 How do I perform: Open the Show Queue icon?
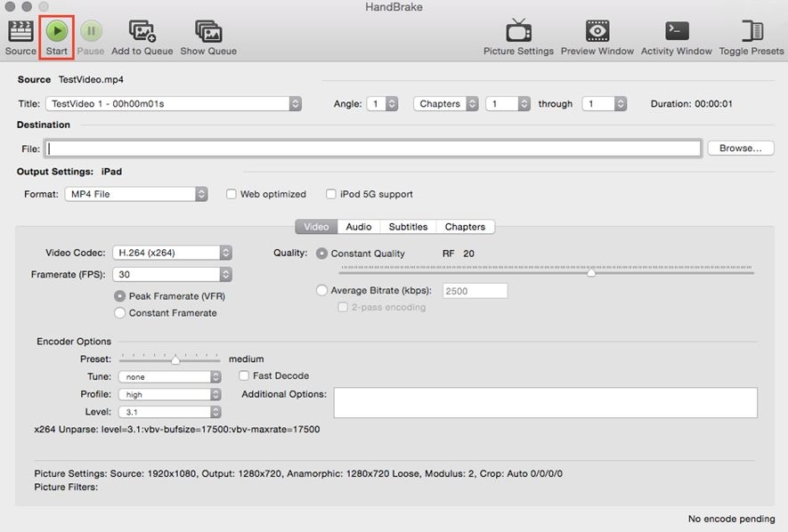pos(208,31)
